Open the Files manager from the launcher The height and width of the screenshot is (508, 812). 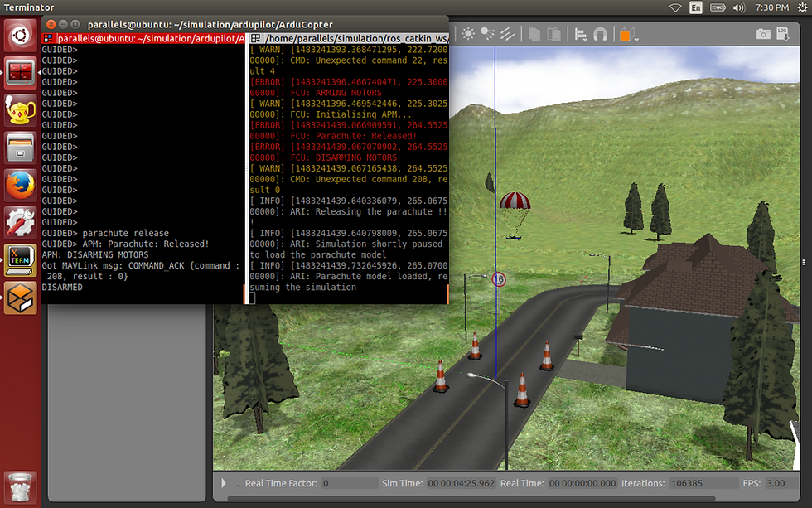[21, 148]
